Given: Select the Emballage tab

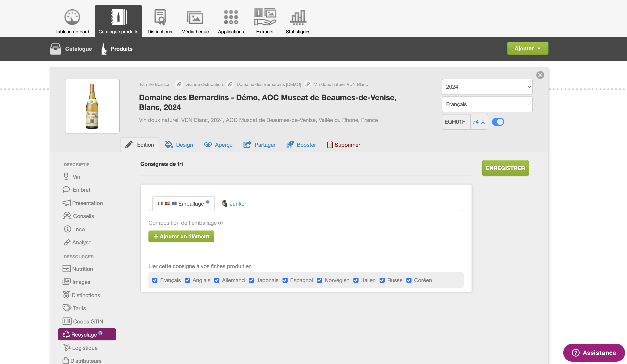Looking at the screenshot, I should click(183, 203).
